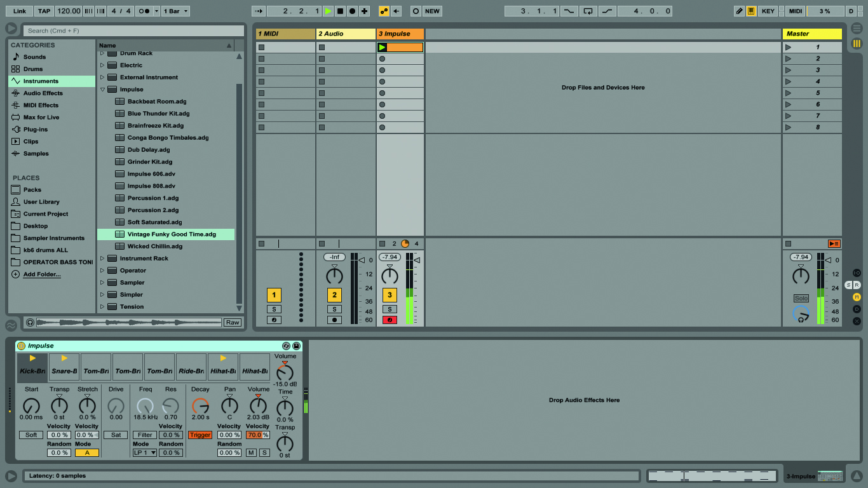Toggle track 3 Impulse activator button

pyautogui.click(x=390, y=295)
